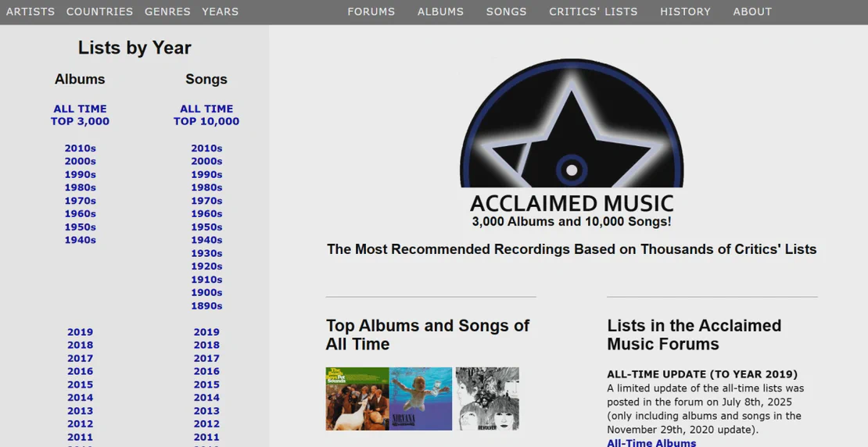Image resolution: width=868 pixels, height=447 pixels.
Task: Open the Nirvana Nevermind album cover
Action: (421, 399)
